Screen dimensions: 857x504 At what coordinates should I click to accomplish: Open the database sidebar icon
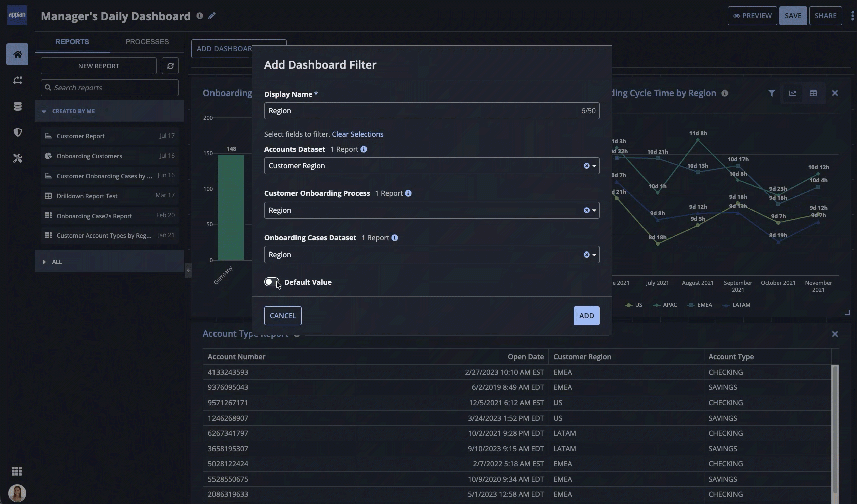[x=17, y=106]
